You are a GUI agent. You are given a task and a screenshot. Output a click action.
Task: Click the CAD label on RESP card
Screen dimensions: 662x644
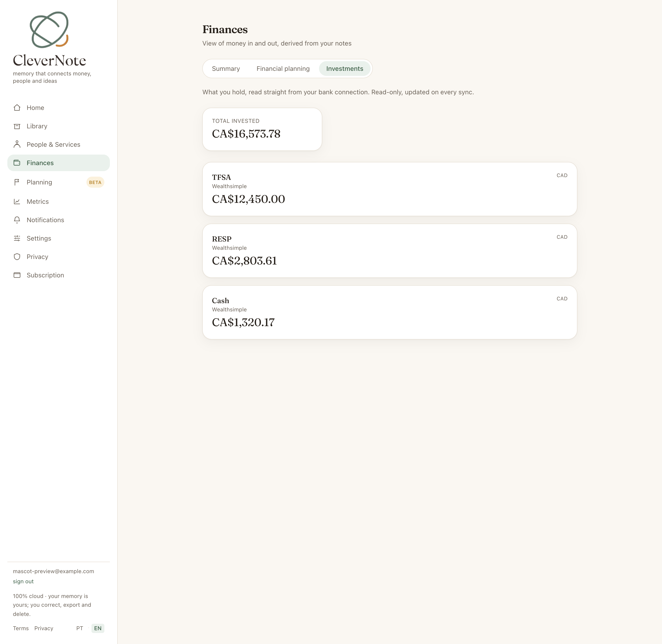pyautogui.click(x=562, y=237)
